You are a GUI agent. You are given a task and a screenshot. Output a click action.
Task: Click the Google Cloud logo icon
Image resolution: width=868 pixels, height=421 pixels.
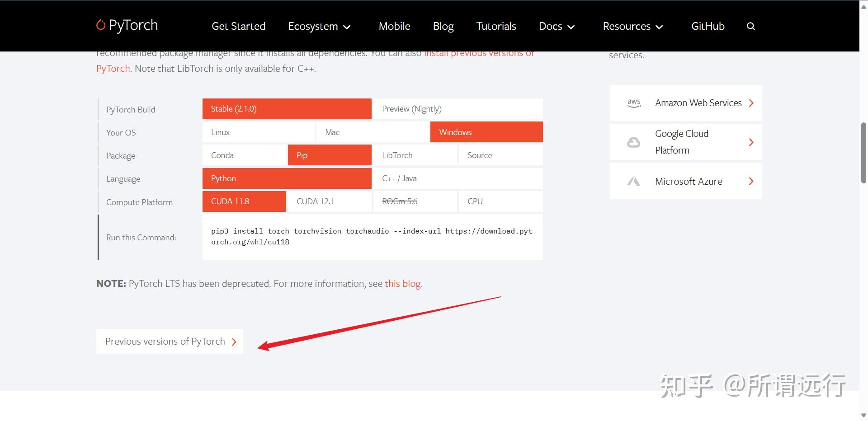click(634, 142)
